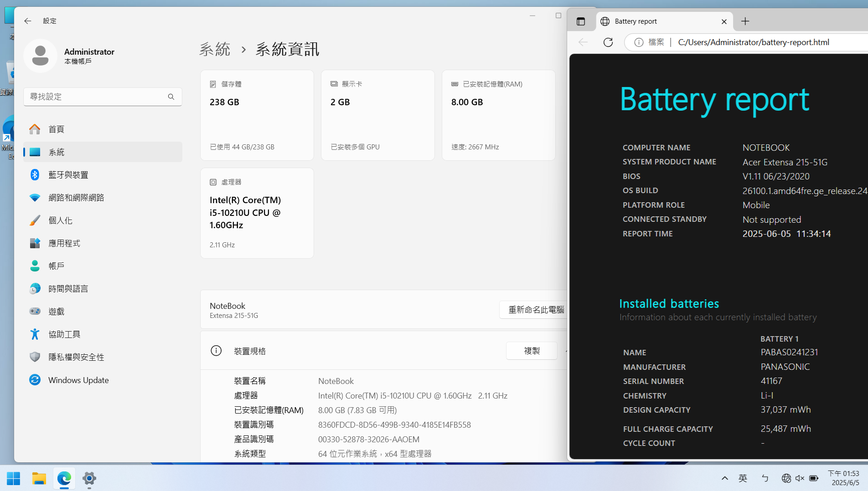This screenshot has height=491, width=868.
Task: Click the 處理器 chip icon
Action: click(213, 182)
